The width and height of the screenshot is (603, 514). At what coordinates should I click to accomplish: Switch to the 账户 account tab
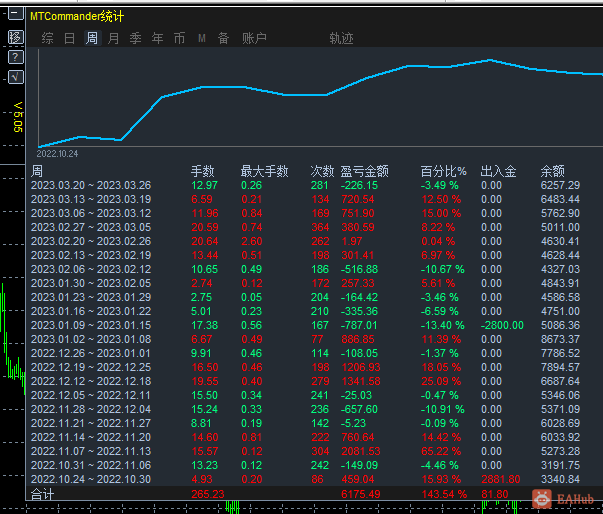pos(254,38)
